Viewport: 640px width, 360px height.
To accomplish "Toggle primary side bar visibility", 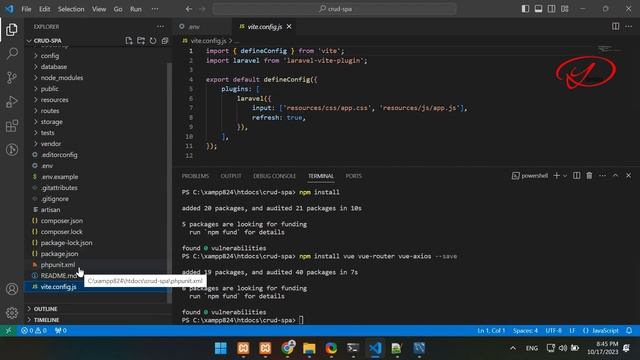I will point(525,9).
